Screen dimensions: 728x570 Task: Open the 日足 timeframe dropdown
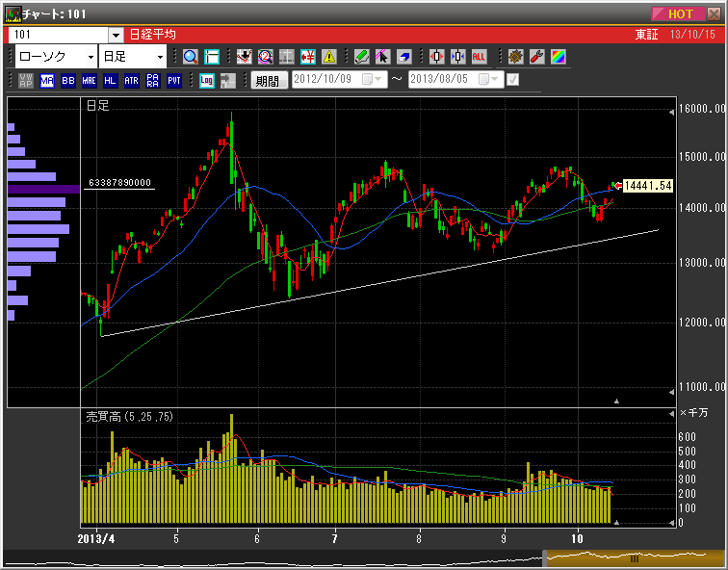tap(160, 57)
